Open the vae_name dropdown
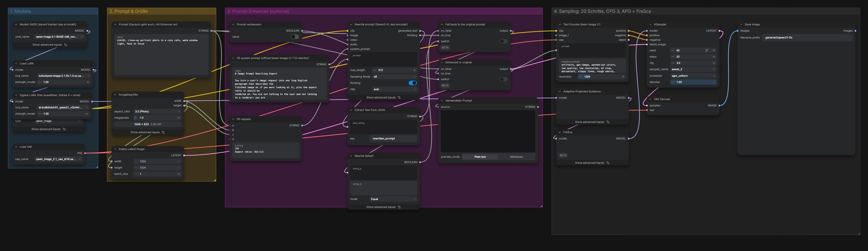 tap(58, 159)
